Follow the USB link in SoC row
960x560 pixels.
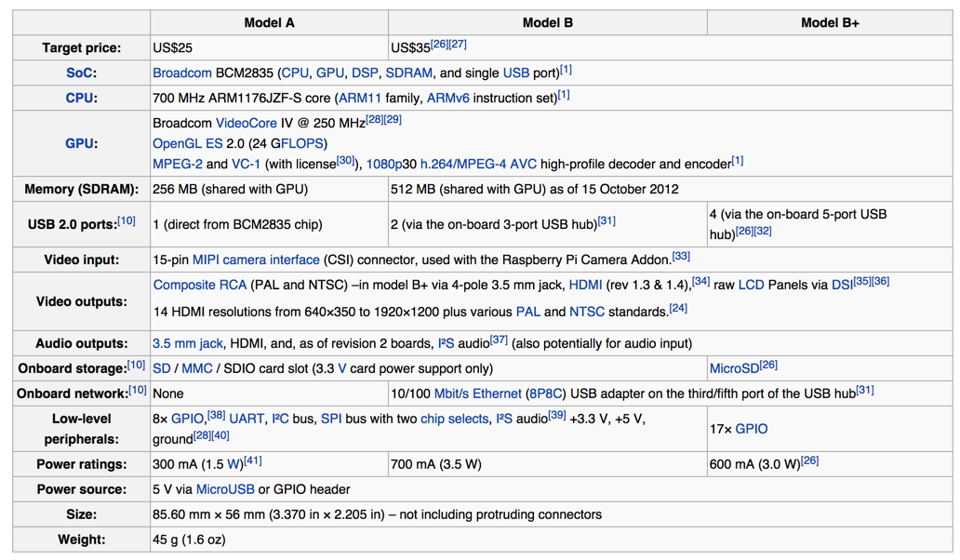pyautogui.click(x=515, y=73)
